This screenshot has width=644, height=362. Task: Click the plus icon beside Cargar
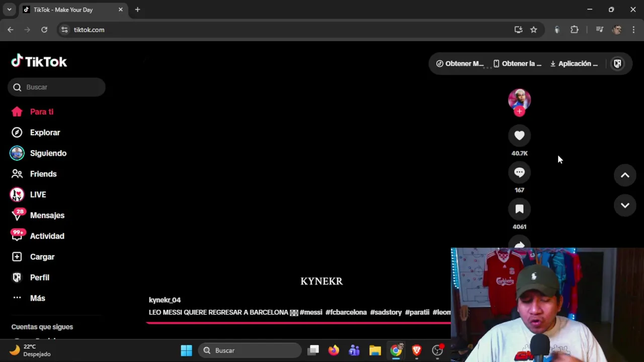[17, 256]
